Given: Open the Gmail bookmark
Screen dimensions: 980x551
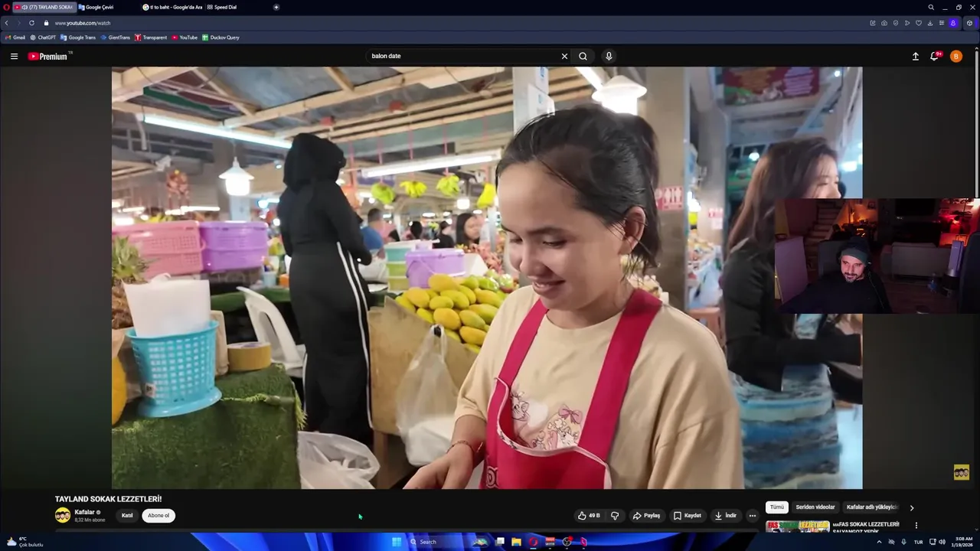Looking at the screenshot, I should tap(15, 37).
